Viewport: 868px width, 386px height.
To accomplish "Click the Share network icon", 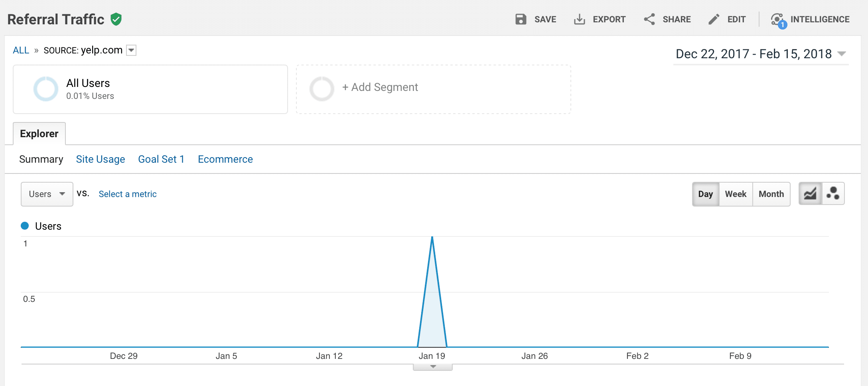I will coord(649,19).
